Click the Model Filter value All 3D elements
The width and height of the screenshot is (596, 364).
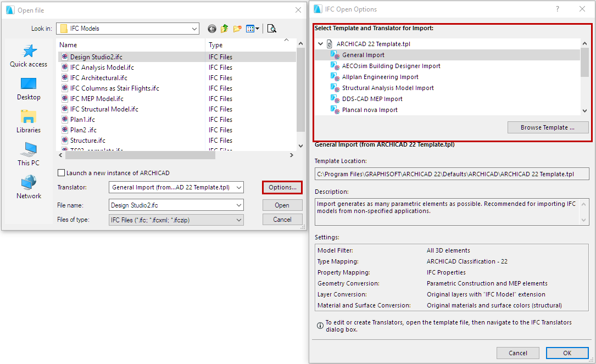pyautogui.click(x=448, y=250)
